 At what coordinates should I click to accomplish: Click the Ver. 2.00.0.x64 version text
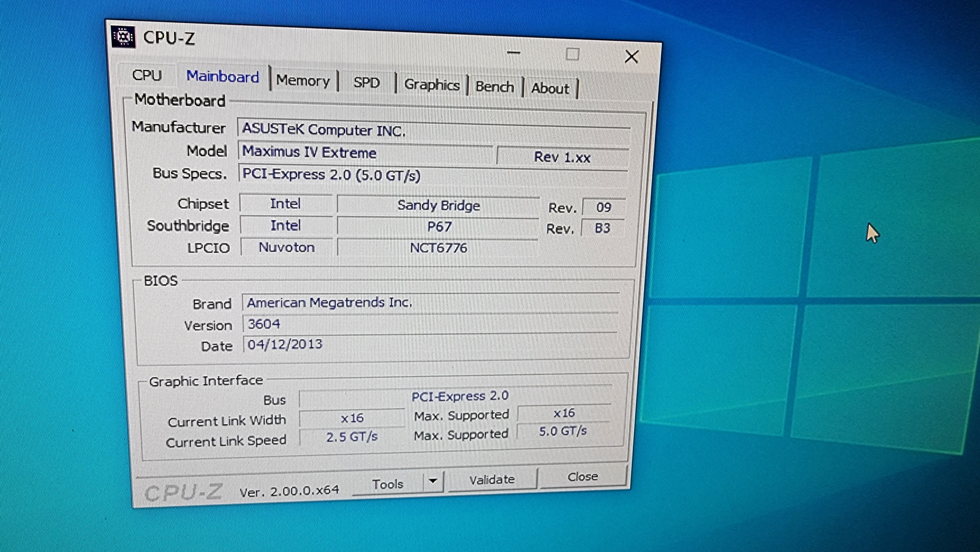click(x=289, y=491)
